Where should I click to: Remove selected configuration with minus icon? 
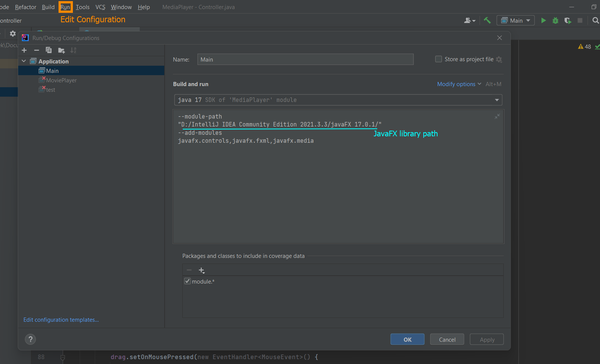37,50
